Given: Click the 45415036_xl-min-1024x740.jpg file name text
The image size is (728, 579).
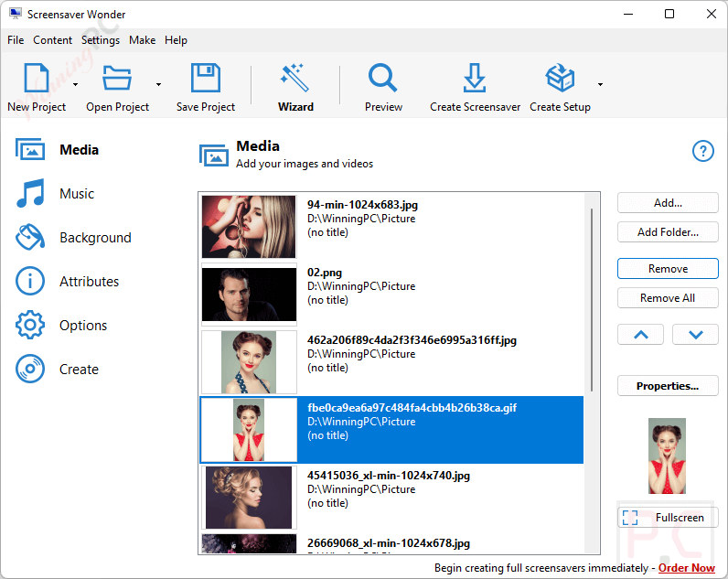Looking at the screenshot, I should coord(389,476).
